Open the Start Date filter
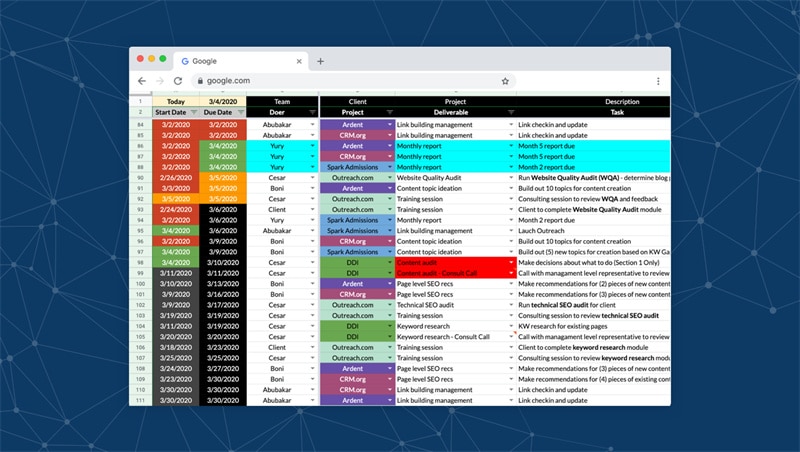This screenshot has height=452, width=800. (x=194, y=112)
